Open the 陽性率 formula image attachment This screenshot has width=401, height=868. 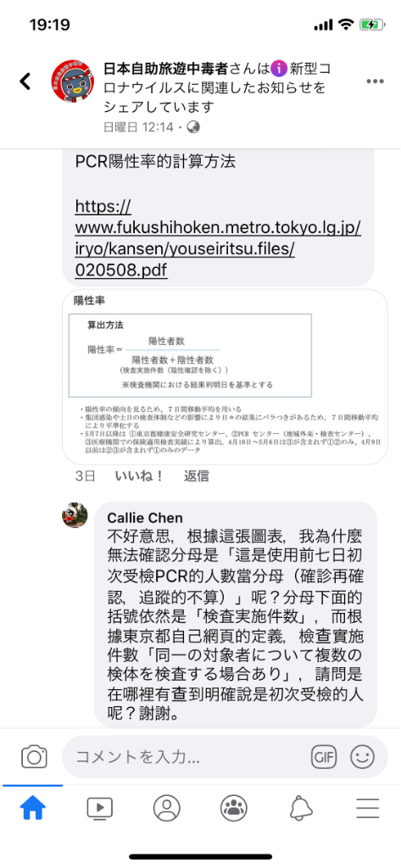[x=225, y=376]
